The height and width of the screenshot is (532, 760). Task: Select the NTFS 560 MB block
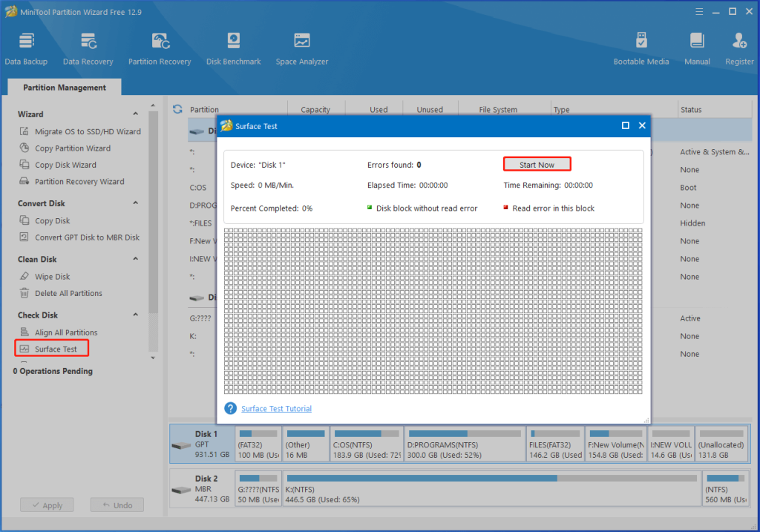point(725,488)
